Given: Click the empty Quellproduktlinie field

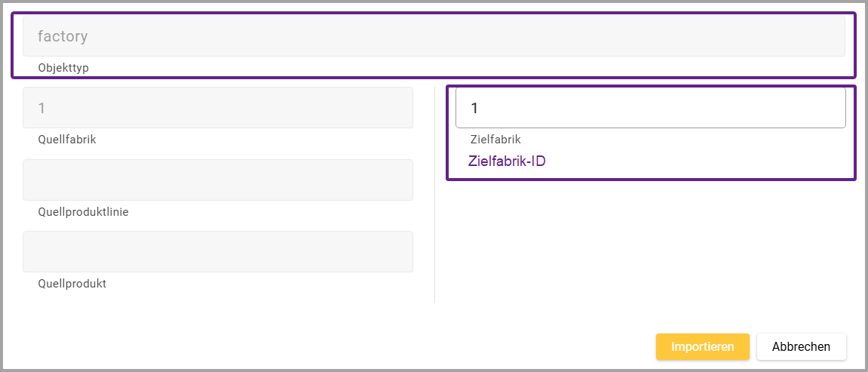Looking at the screenshot, I should click(218, 180).
